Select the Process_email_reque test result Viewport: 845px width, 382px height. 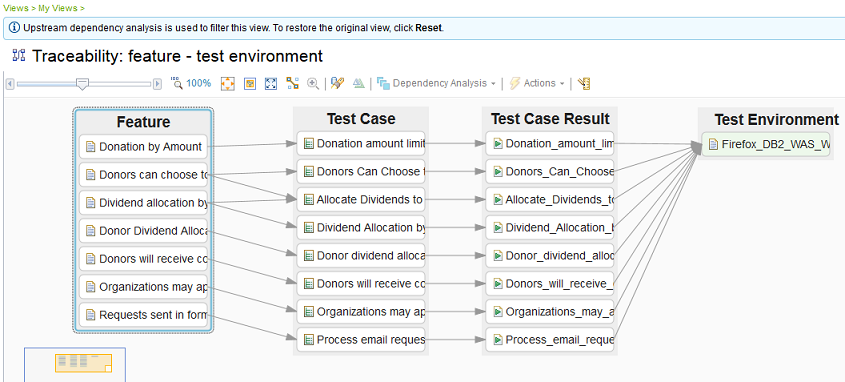coord(550,339)
